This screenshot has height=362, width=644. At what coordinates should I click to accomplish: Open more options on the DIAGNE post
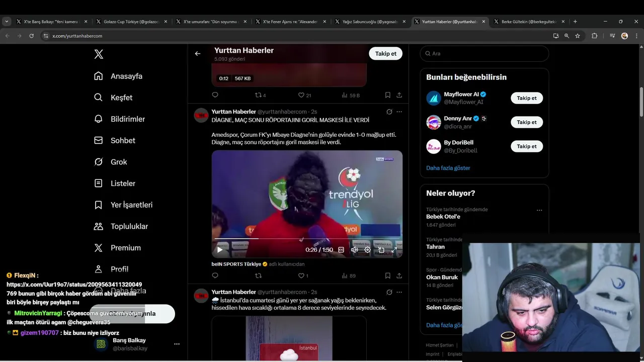coord(399,112)
